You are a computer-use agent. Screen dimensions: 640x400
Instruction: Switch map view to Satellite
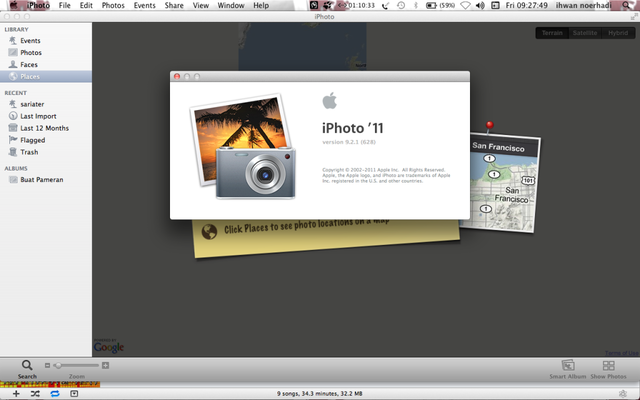point(585,33)
